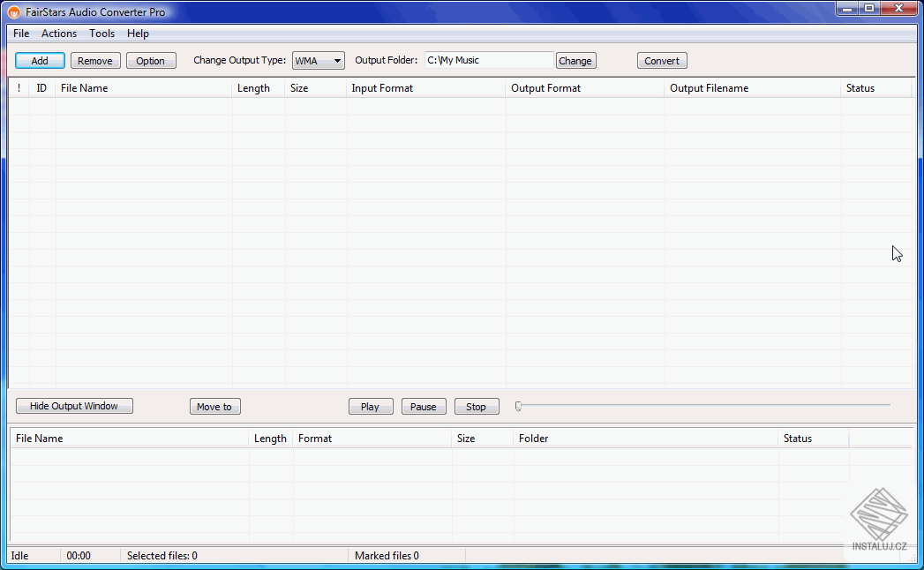Click the 'Idle' status bar text

[19, 556]
